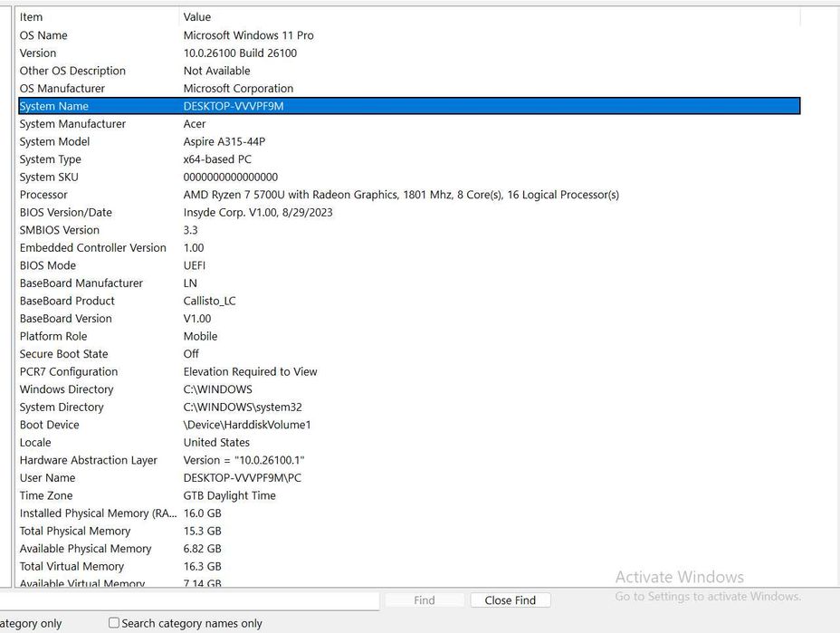The height and width of the screenshot is (633, 840).
Task: Select the Locale row label
Action: tap(35, 442)
